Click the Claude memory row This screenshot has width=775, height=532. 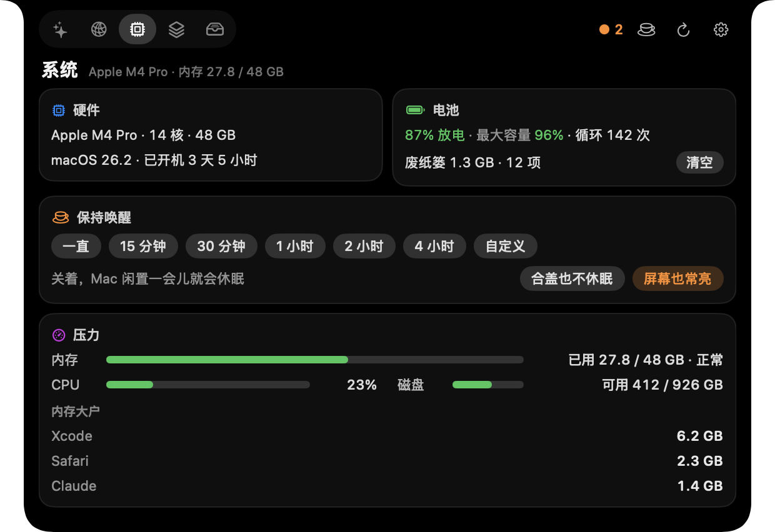(x=387, y=486)
